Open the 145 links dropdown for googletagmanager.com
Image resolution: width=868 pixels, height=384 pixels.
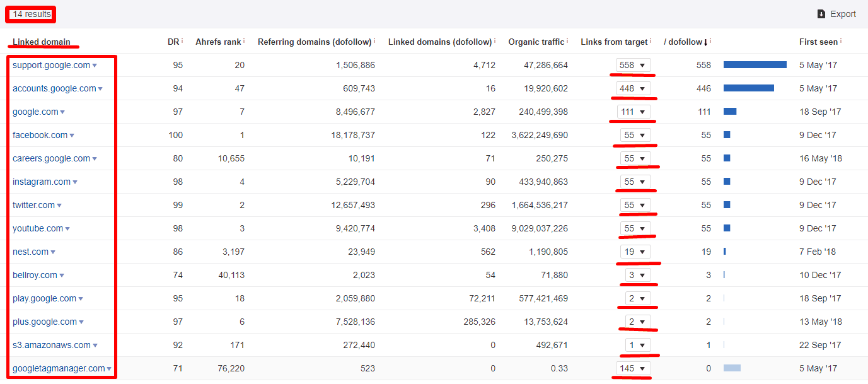634,368
